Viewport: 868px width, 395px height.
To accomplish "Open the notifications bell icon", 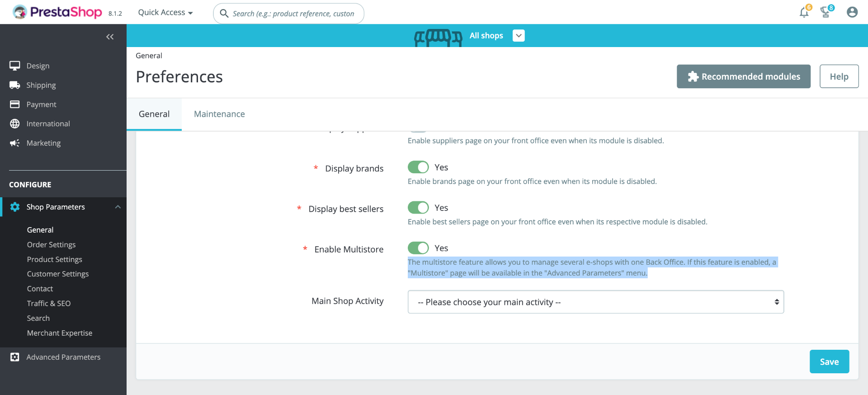I will (804, 12).
